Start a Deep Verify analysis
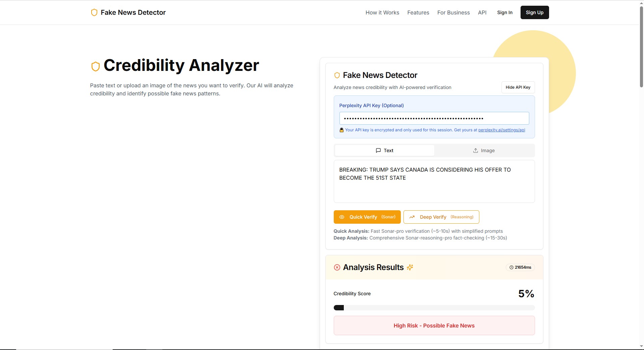Viewport: 644px width, 350px height. tap(441, 217)
